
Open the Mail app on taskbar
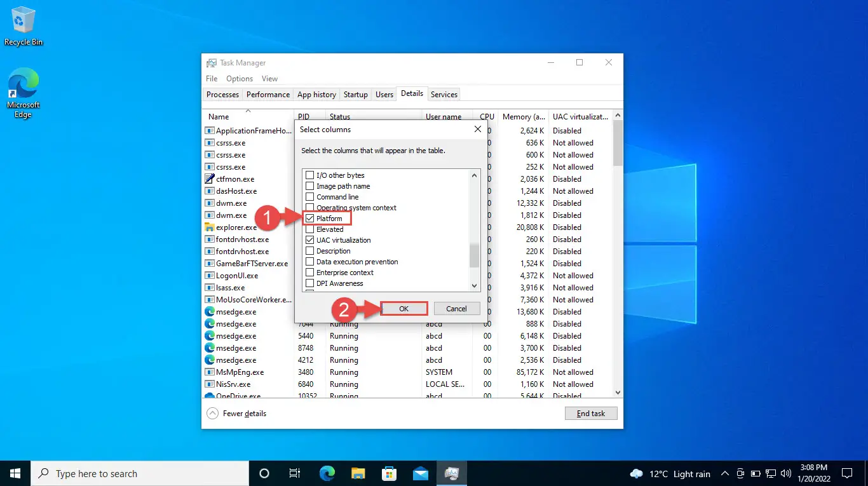pyautogui.click(x=421, y=473)
